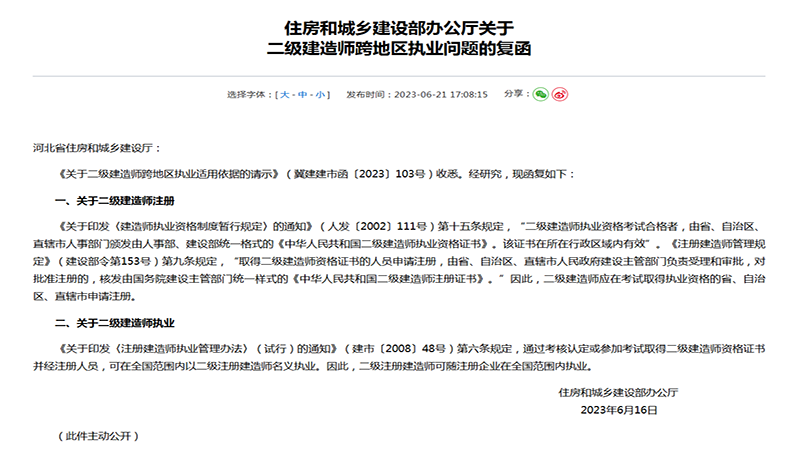
Task: Click the signing date 2023年6月16日
Action: point(618,410)
